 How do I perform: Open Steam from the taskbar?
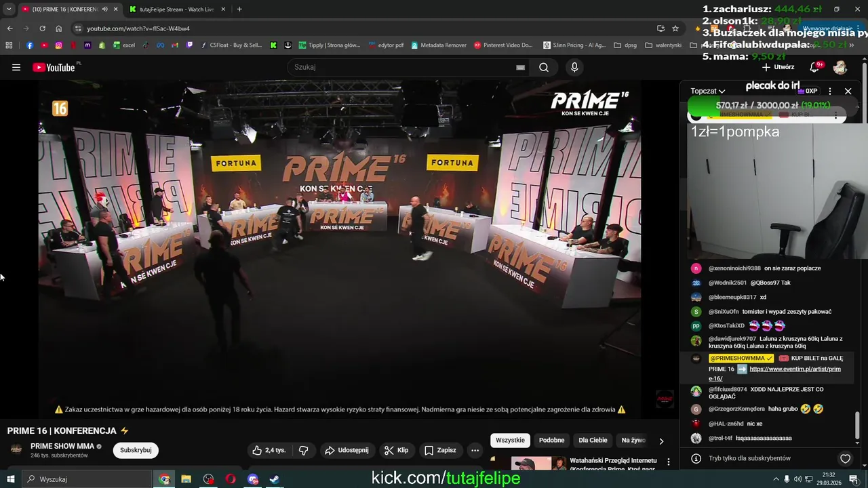(275, 479)
